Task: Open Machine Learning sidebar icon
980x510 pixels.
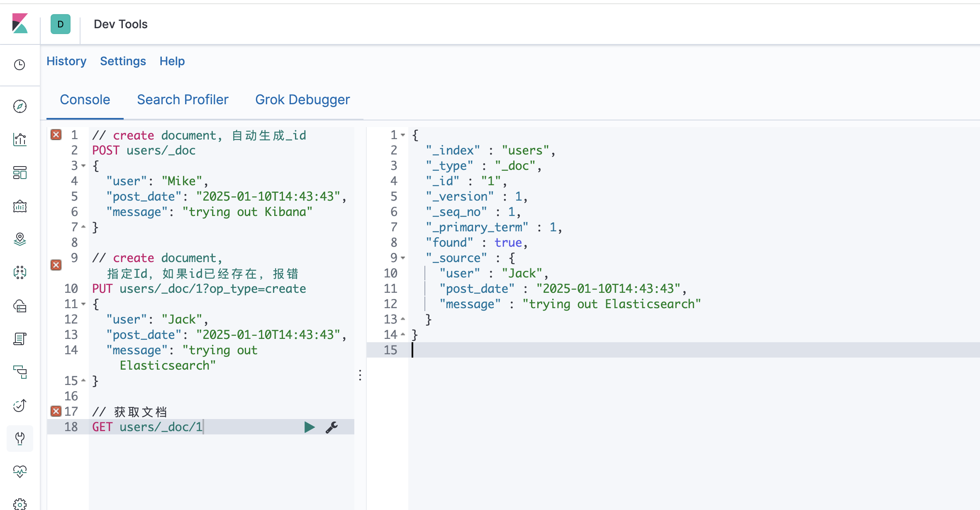Action: point(20,272)
